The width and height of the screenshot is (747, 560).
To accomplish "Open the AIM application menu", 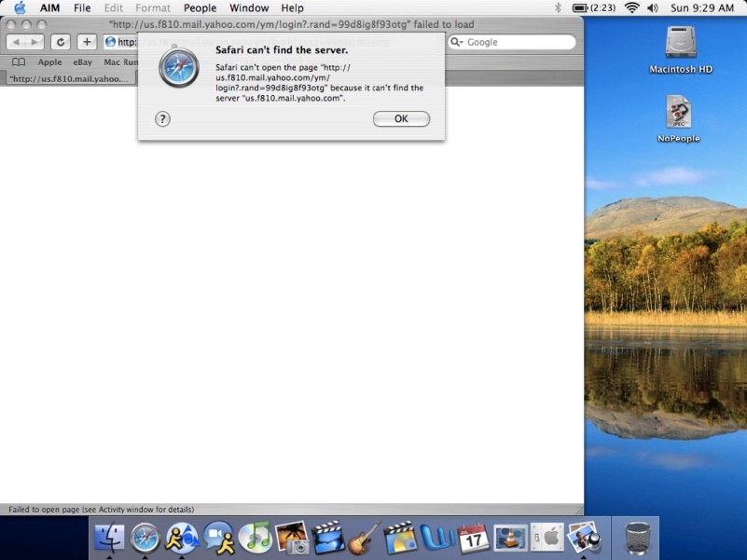I will point(49,8).
